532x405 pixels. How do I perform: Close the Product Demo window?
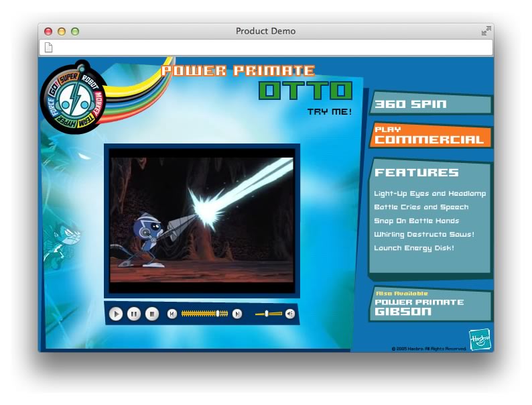48,32
